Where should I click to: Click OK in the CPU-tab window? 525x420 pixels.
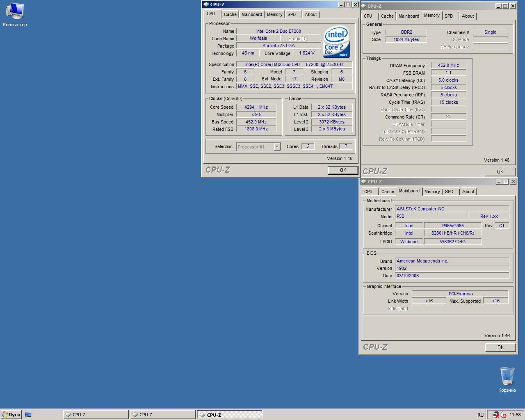click(343, 170)
